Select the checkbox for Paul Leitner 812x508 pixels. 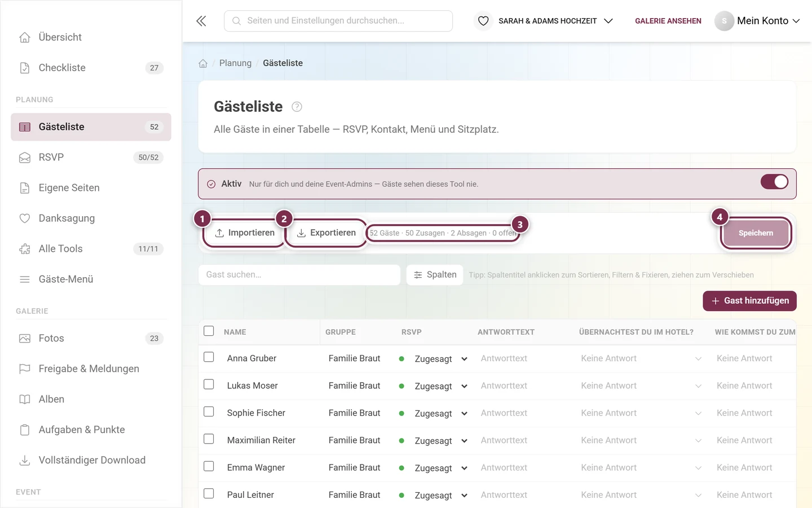click(209, 494)
